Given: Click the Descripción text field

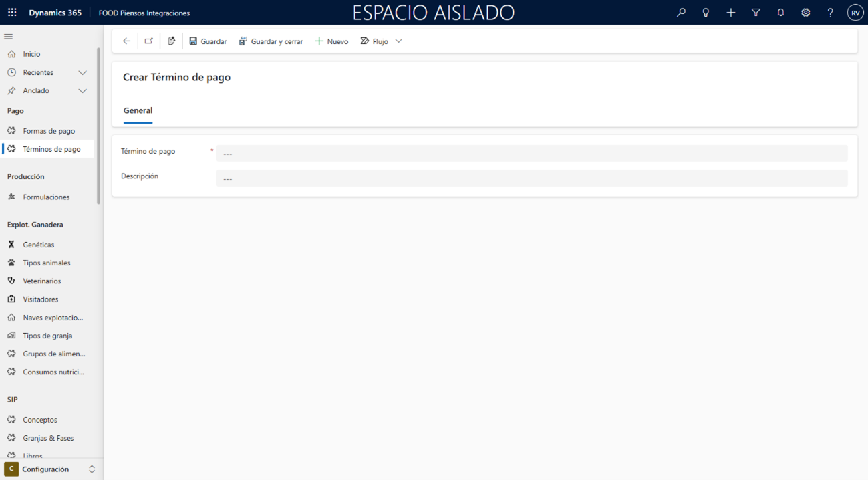Looking at the screenshot, I should click(x=531, y=178).
